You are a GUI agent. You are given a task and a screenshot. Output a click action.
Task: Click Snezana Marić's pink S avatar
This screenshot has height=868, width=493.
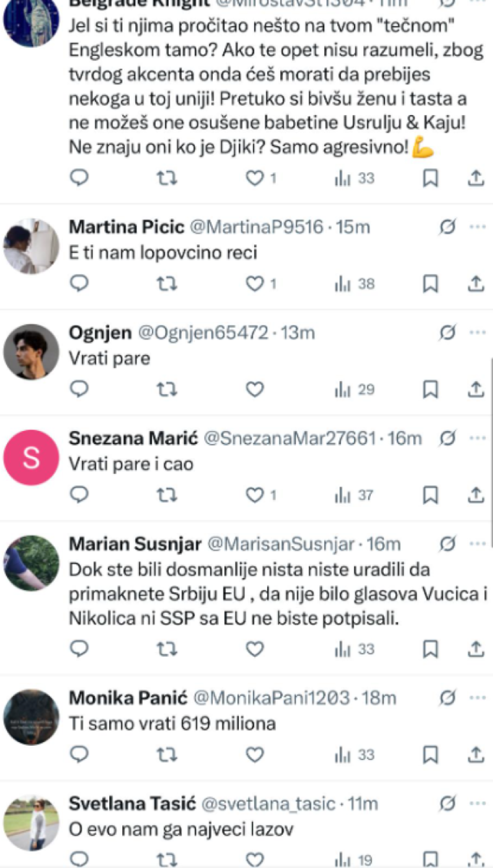tap(31, 458)
